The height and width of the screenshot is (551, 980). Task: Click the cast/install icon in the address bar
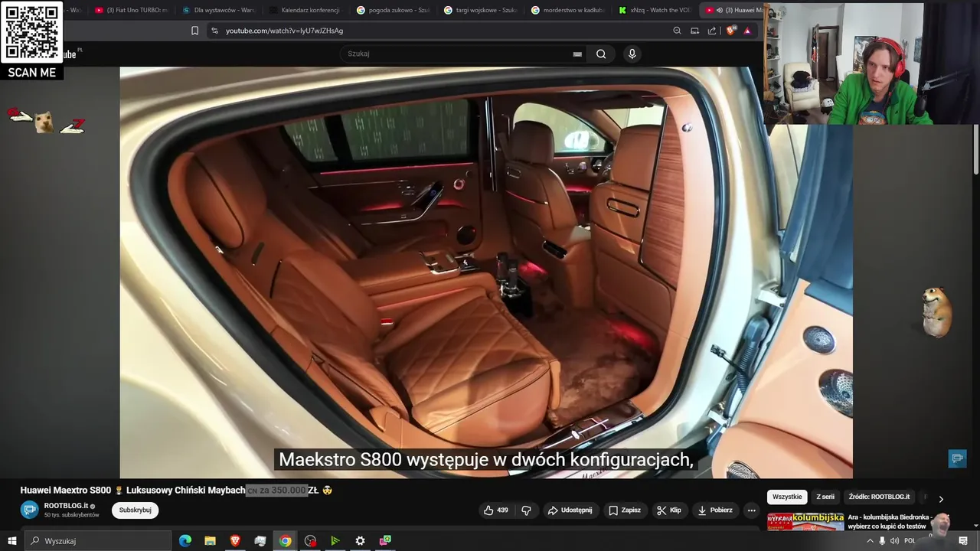pos(694,31)
